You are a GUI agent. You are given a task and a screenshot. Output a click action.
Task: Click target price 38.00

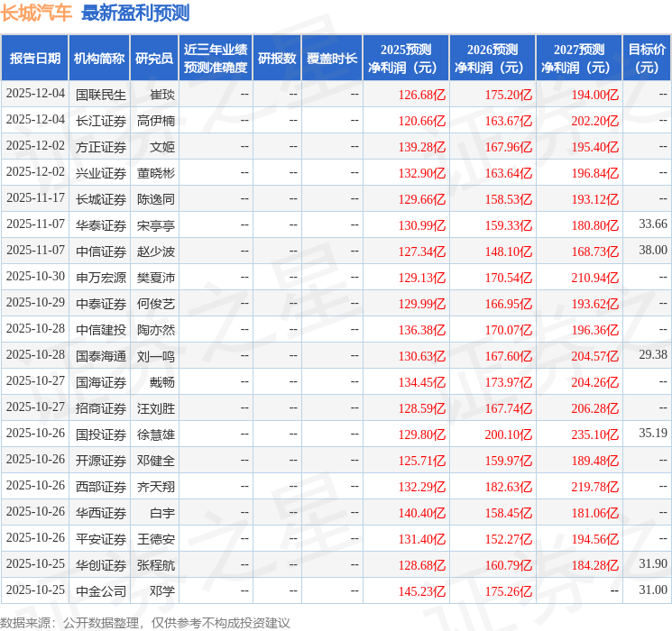pyautogui.click(x=653, y=250)
